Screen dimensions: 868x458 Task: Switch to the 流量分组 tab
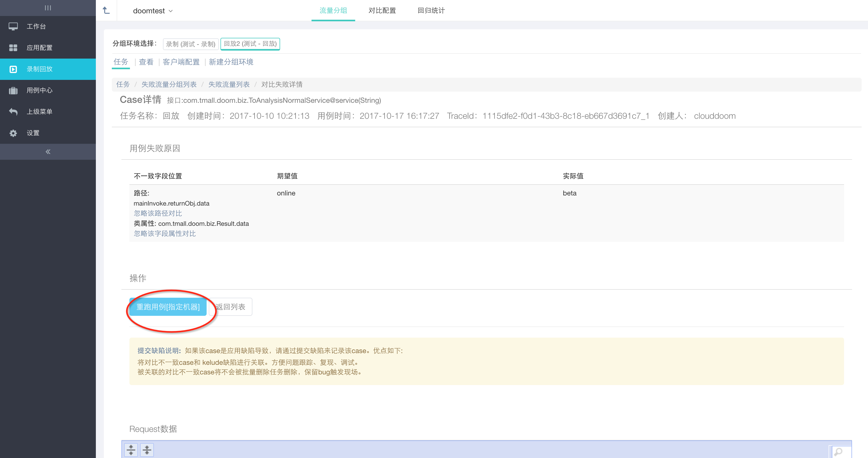click(333, 10)
